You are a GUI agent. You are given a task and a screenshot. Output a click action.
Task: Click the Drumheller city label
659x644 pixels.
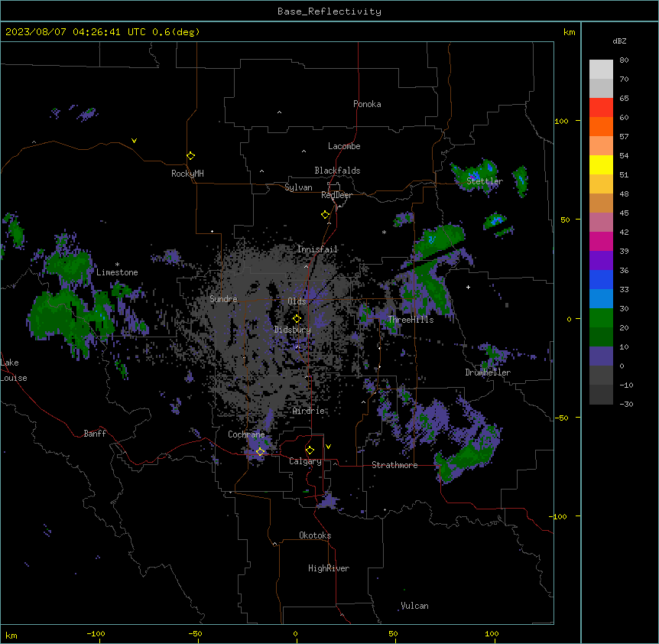pos(488,372)
